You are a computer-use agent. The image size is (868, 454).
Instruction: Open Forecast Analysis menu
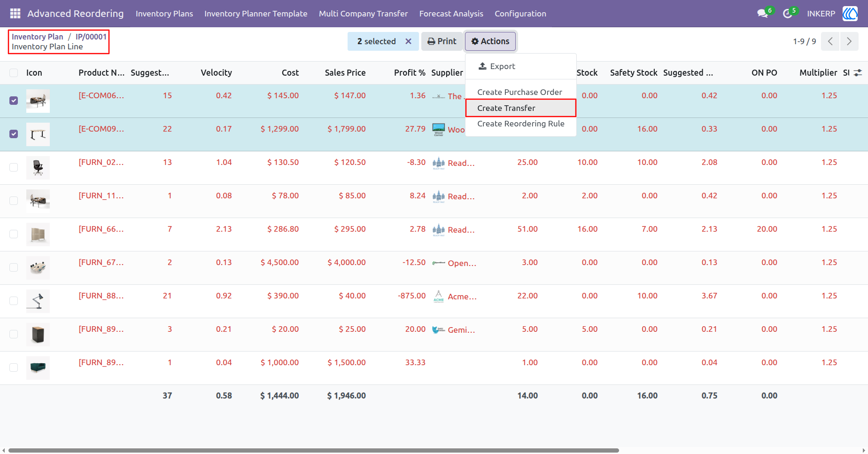coord(451,14)
